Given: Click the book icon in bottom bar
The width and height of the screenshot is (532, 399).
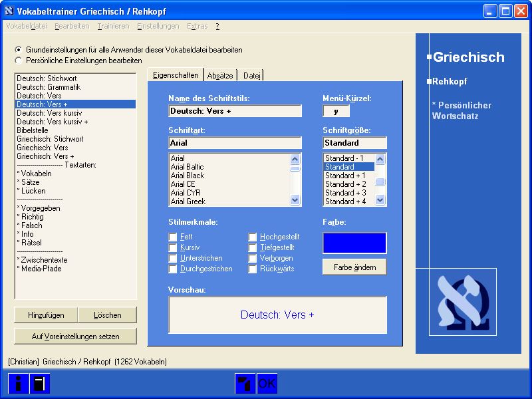Looking at the screenshot, I should pos(40,384).
